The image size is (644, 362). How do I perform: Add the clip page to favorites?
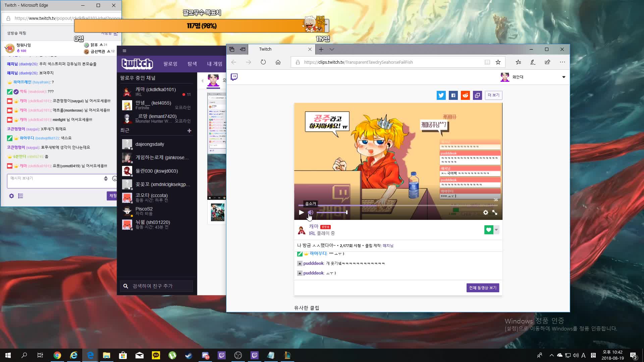(x=498, y=62)
